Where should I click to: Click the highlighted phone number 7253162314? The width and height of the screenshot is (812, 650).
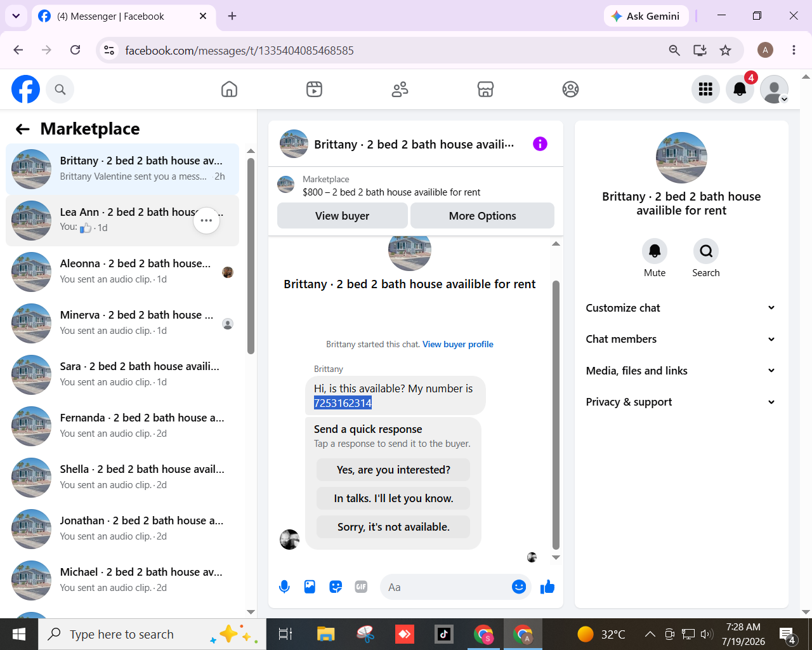(343, 403)
